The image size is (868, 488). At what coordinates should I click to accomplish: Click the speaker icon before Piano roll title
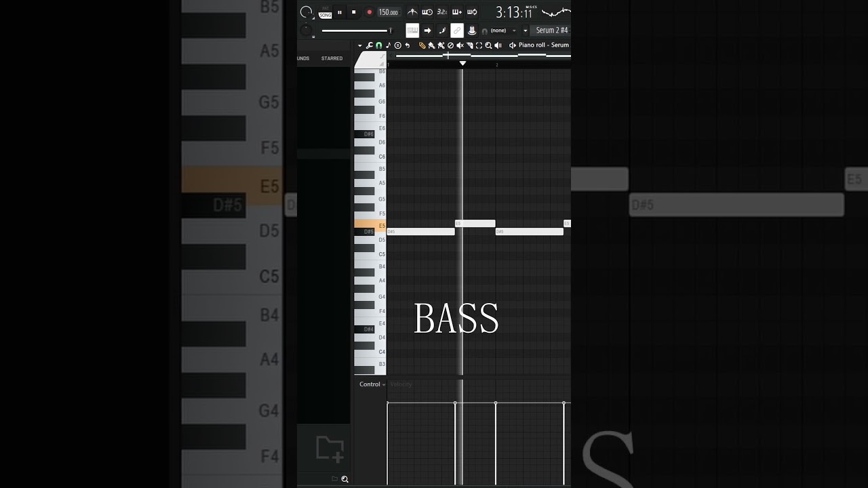pos(513,45)
